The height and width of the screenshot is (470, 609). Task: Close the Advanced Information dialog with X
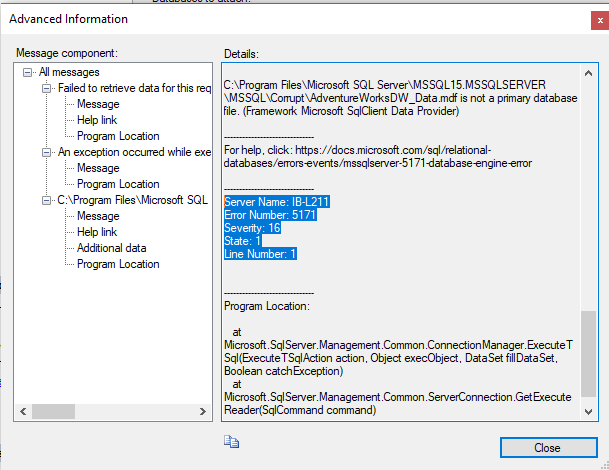click(598, 19)
